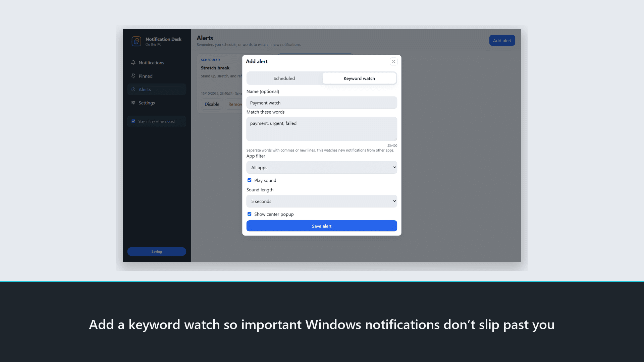Open the App filter dropdown
Screen dimensions: 644x362
tap(322, 168)
